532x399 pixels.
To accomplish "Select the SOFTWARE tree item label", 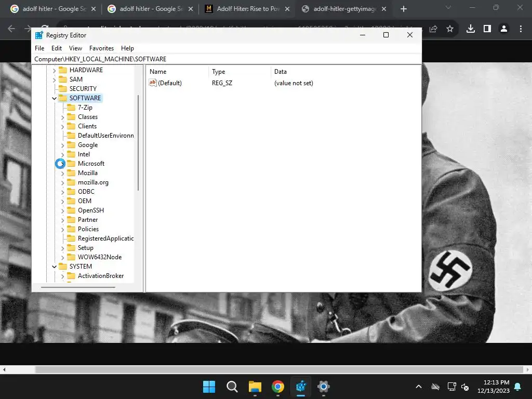I will click(85, 98).
